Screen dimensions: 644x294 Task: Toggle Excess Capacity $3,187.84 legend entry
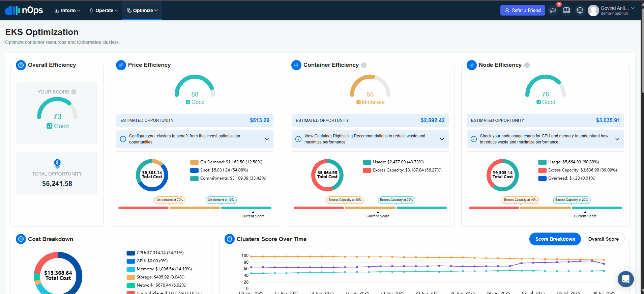[x=402, y=170]
